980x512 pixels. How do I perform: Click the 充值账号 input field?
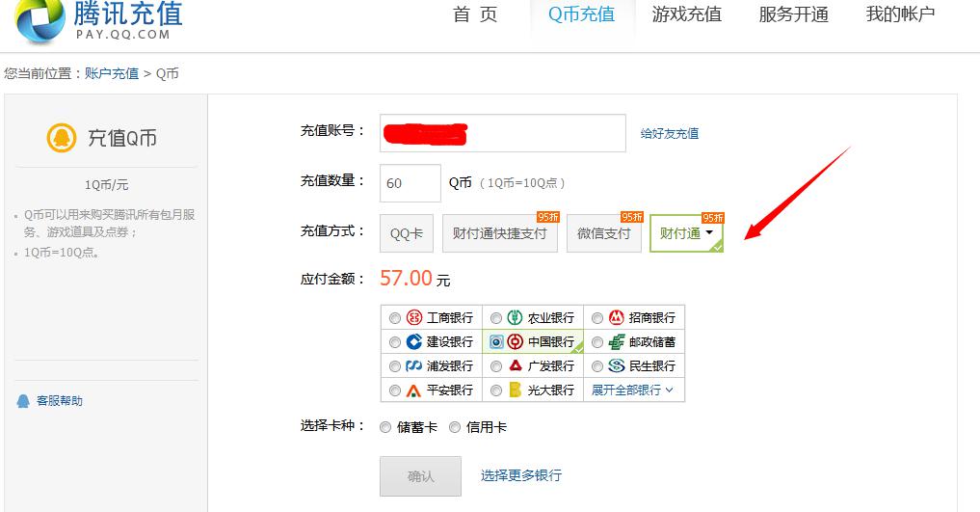pos(502,132)
